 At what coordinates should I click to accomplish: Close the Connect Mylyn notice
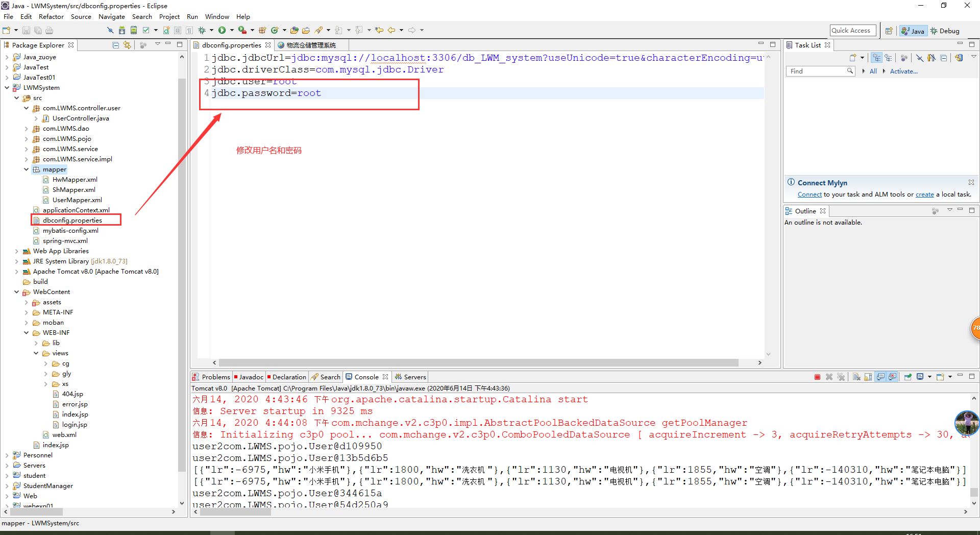971,182
